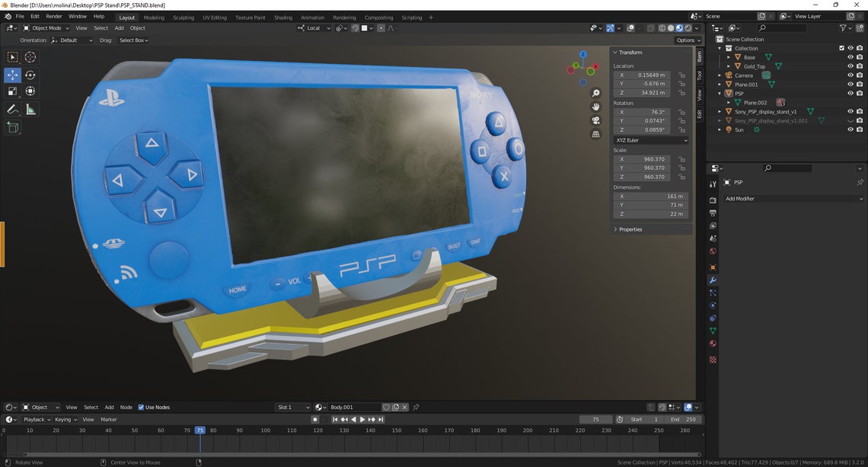Viewport: 868px width, 467px height.
Task: Hide Sony_PSP_display_stand_v1 with its eye toggle
Action: click(x=850, y=111)
